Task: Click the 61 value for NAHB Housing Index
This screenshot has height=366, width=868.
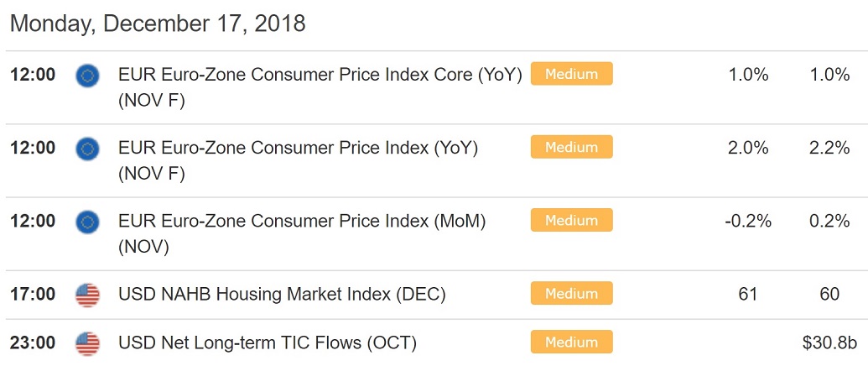Action: pos(748,294)
